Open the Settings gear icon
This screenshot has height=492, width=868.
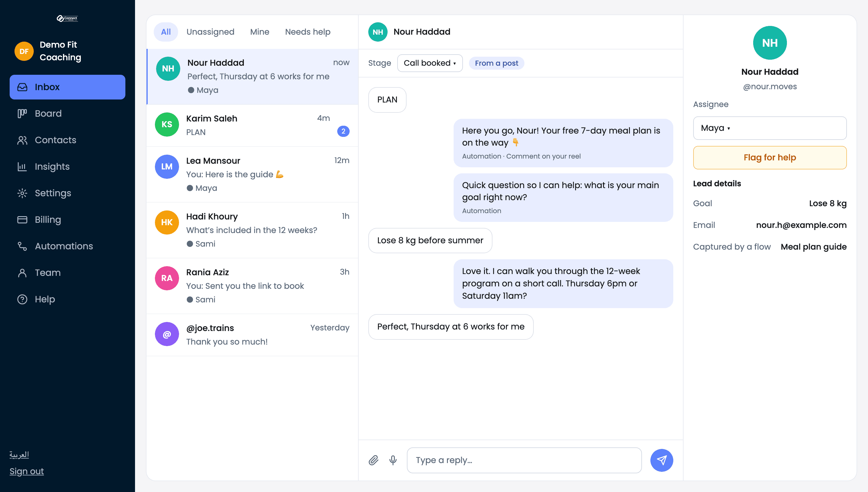tap(22, 193)
